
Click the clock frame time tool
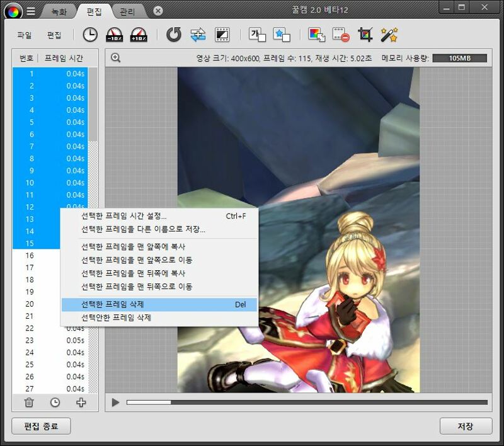click(x=90, y=35)
